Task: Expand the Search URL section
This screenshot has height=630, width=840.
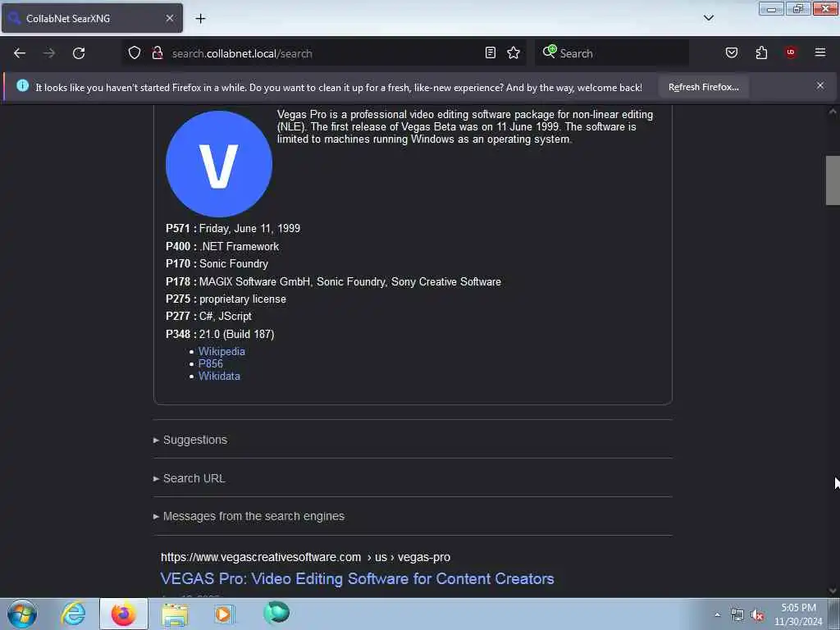Action: [189, 478]
